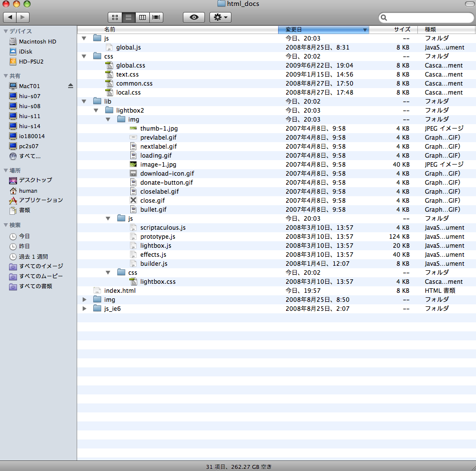Image resolution: width=476 pixels, height=471 pixels.
Task: Expand the bottom img folder
Action: (84, 300)
